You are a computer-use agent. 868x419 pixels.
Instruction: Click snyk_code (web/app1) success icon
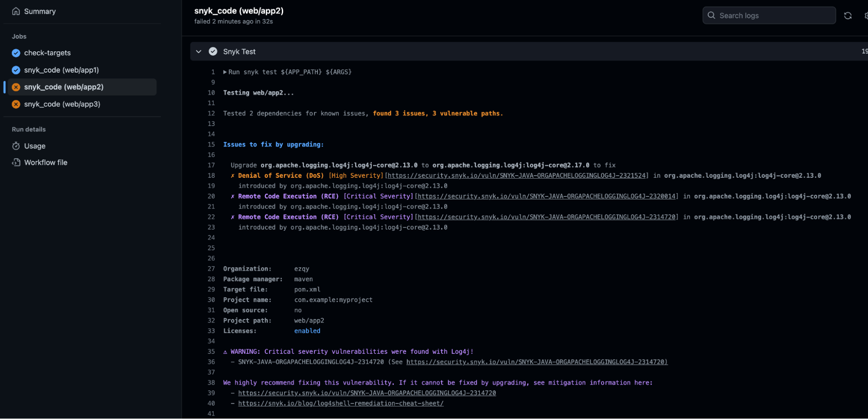coord(16,70)
